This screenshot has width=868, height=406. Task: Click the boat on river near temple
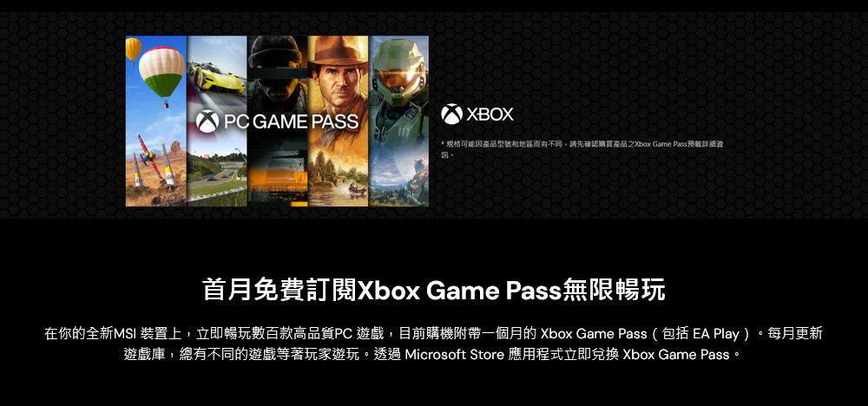point(356,190)
